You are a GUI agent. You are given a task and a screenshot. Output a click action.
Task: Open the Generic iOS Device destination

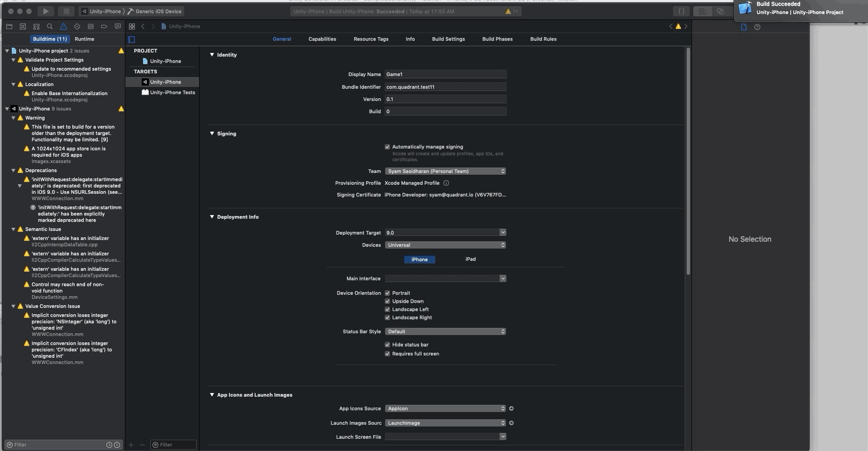tap(155, 11)
